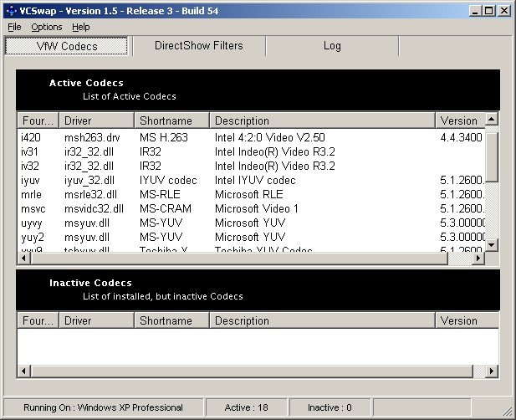Click inactive list Shortname column header
Screen dimensions: 516x420
(171, 320)
